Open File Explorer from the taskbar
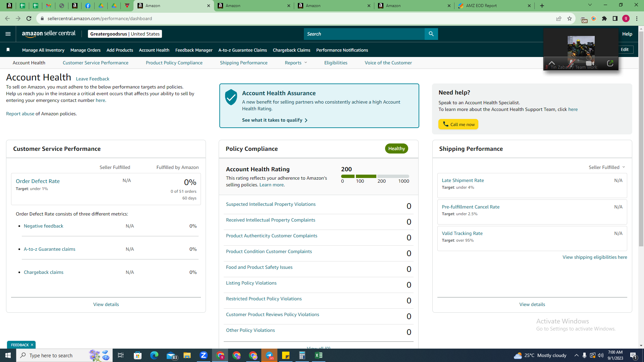 click(x=187, y=355)
